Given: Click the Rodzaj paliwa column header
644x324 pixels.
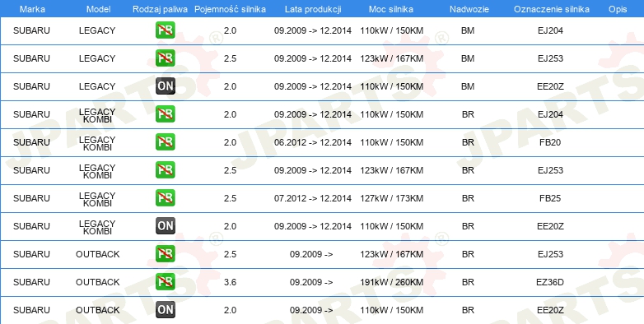Looking at the screenshot, I should (x=161, y=9).
